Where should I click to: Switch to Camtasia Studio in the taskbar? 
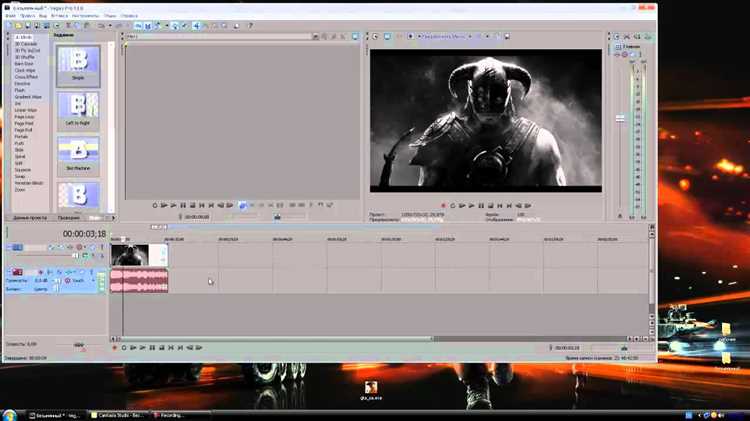[x=118, y=415]
